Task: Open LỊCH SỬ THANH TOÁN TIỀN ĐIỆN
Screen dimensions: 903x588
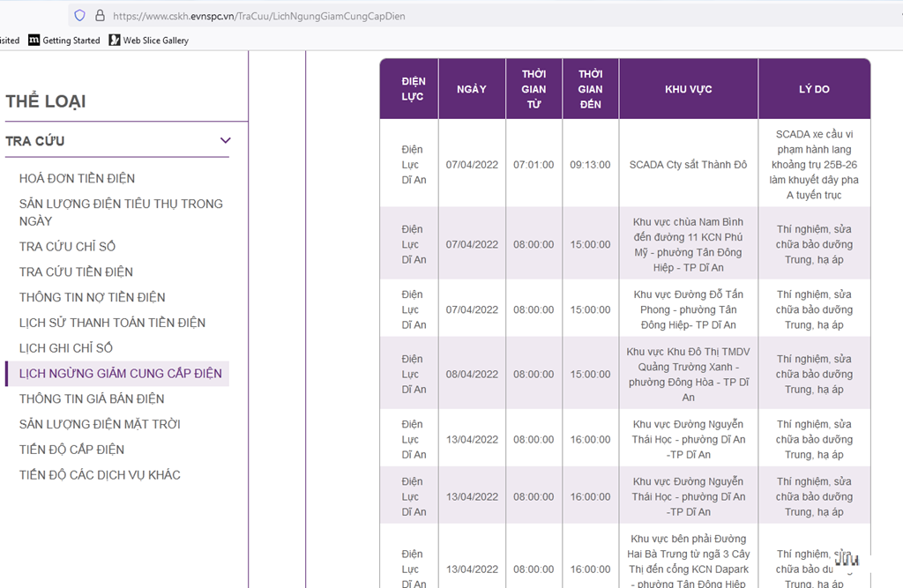Action: 112,323
